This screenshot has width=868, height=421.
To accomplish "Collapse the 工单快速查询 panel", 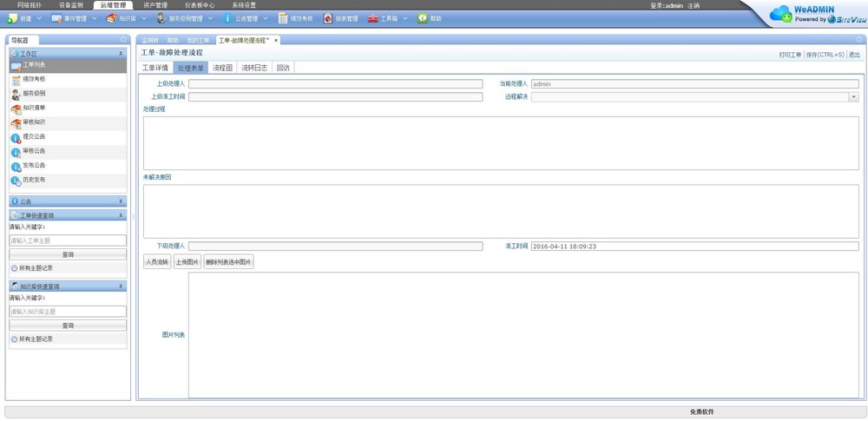I will tap(121, 215).
